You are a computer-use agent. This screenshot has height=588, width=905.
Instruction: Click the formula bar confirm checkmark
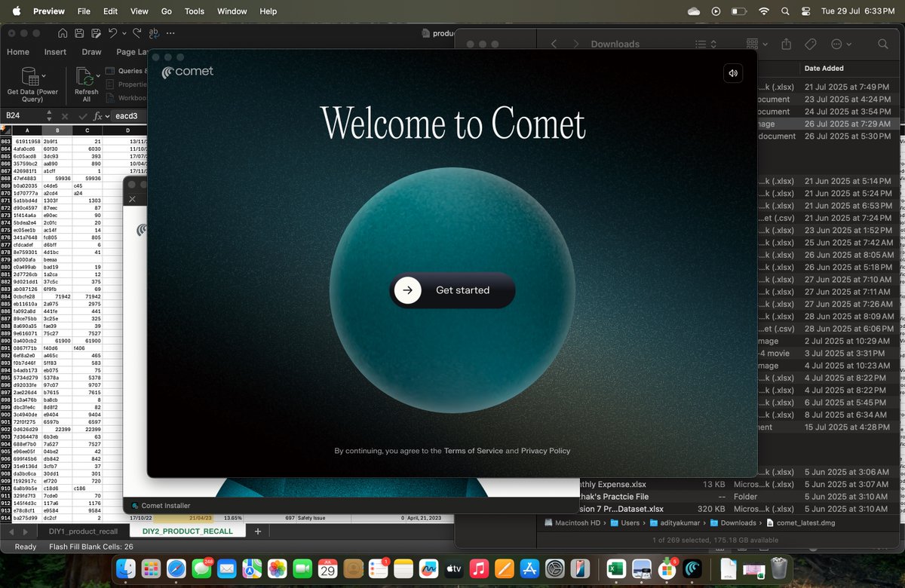81,116
